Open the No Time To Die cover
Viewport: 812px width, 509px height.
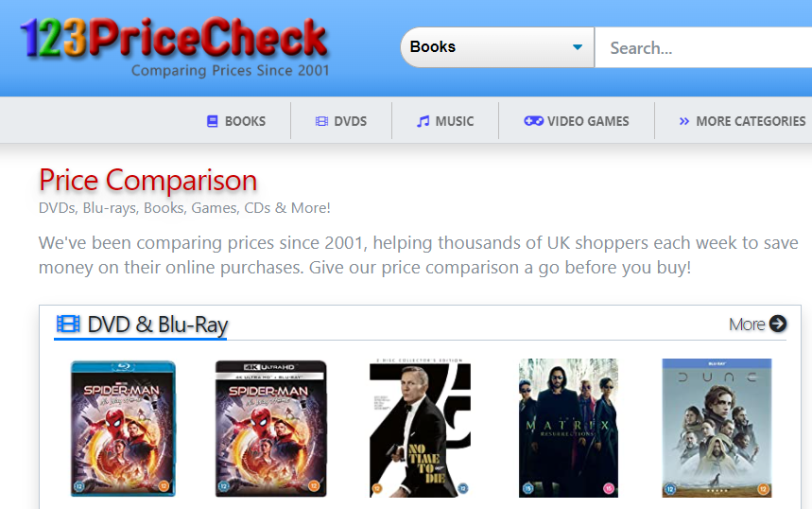420,429
